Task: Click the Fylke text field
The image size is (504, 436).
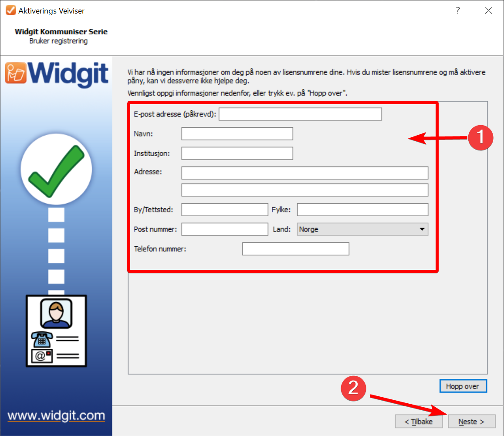Action: click(x=362, y=209)
